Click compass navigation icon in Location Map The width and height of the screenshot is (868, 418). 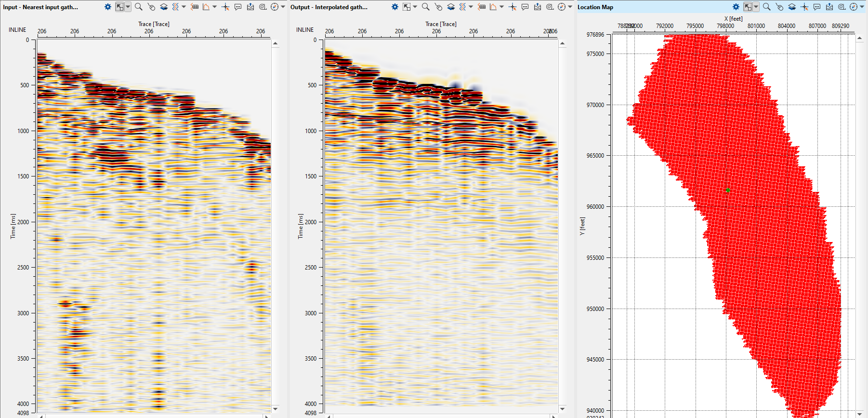tap(854, 7)
